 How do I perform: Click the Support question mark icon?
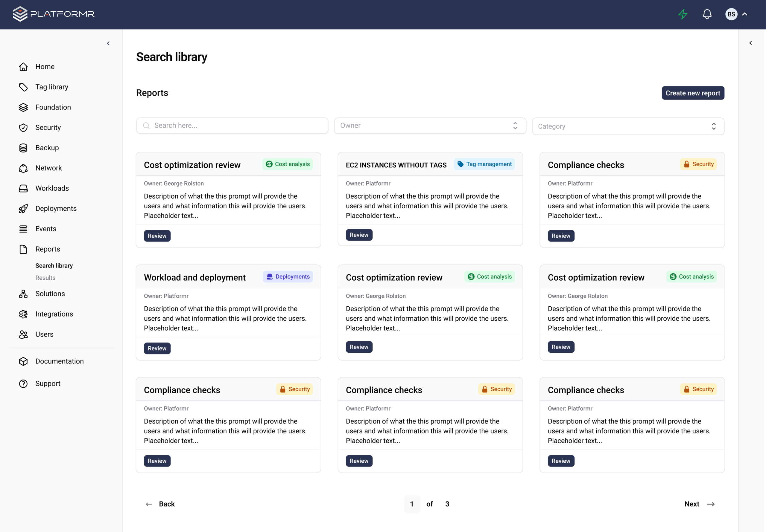tap(23, 384)
